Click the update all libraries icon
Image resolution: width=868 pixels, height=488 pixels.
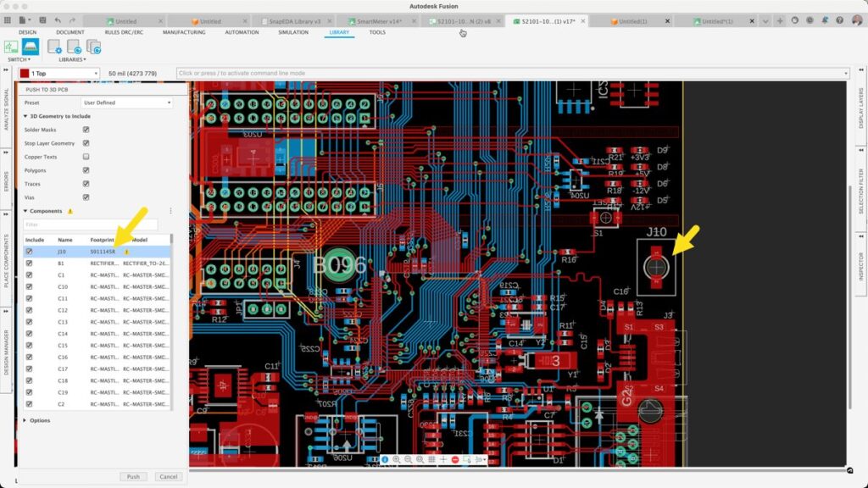93,47
